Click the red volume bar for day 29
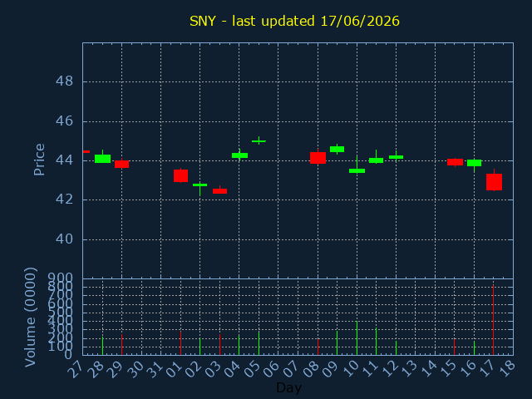Viewport: 532px width, 399px height. click(122, 345)
